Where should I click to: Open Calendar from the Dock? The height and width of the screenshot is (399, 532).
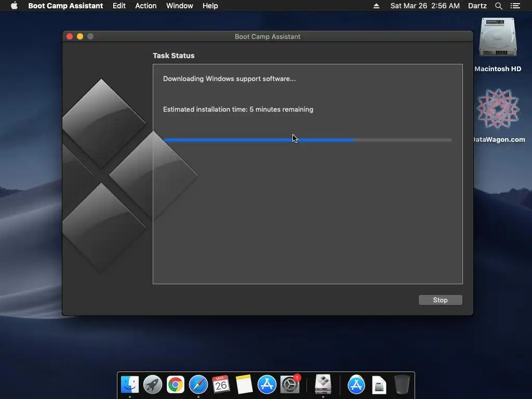tap(221, 385)
